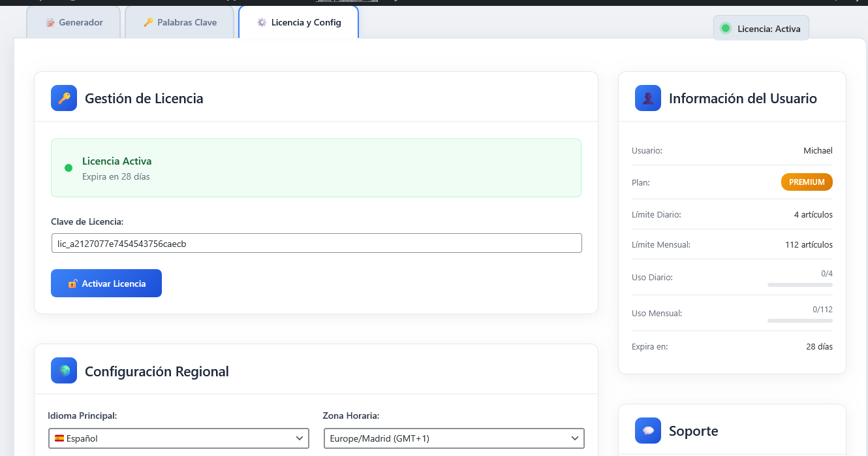The height and width of the screenshot is (456, 868).
Task: Click the Configuración Regional heading
Action: 157,372
